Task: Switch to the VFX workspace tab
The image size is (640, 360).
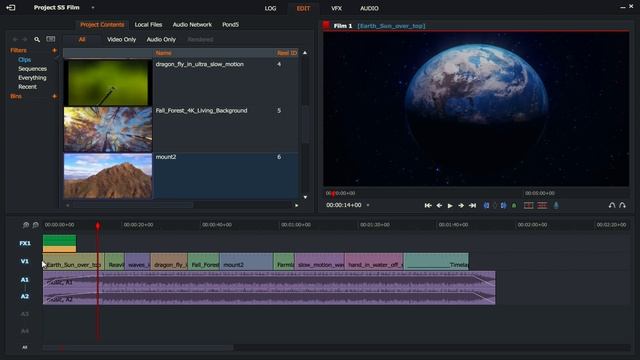Action: pyautogui.click(x=336, y=8)
